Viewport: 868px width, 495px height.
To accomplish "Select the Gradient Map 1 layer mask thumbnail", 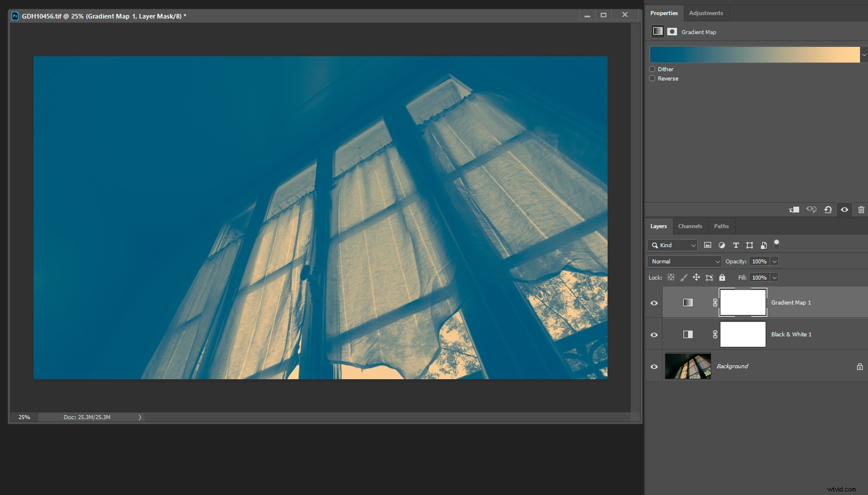I will pyautogui.click(x=742, y=302).
